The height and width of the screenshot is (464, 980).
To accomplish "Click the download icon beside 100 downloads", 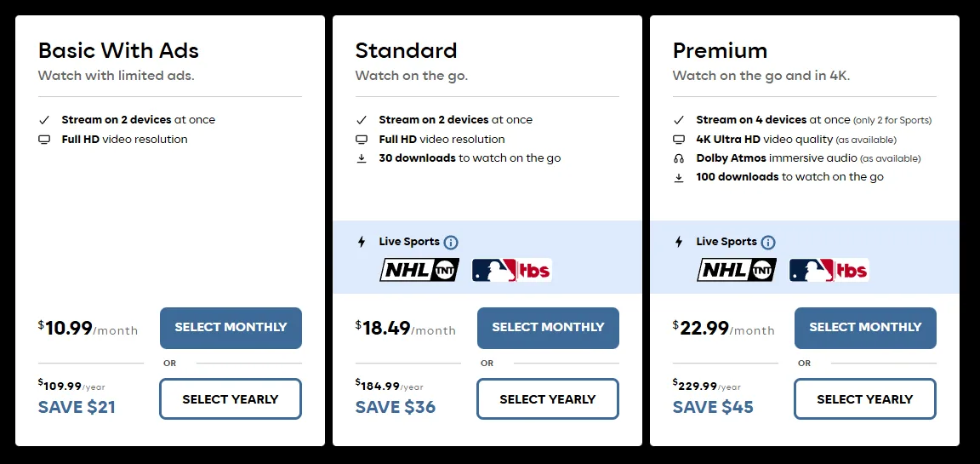I will [679, 178].
